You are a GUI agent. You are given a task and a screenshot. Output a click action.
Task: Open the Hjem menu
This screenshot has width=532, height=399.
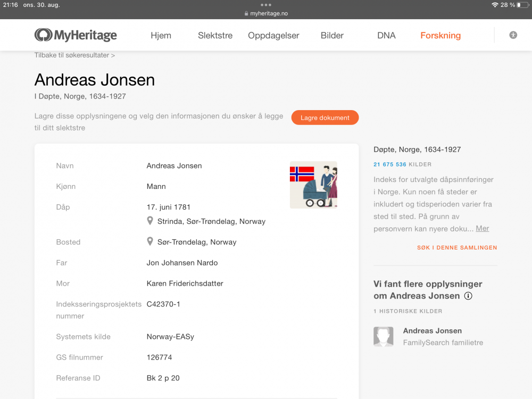click(x=161, y=36)
